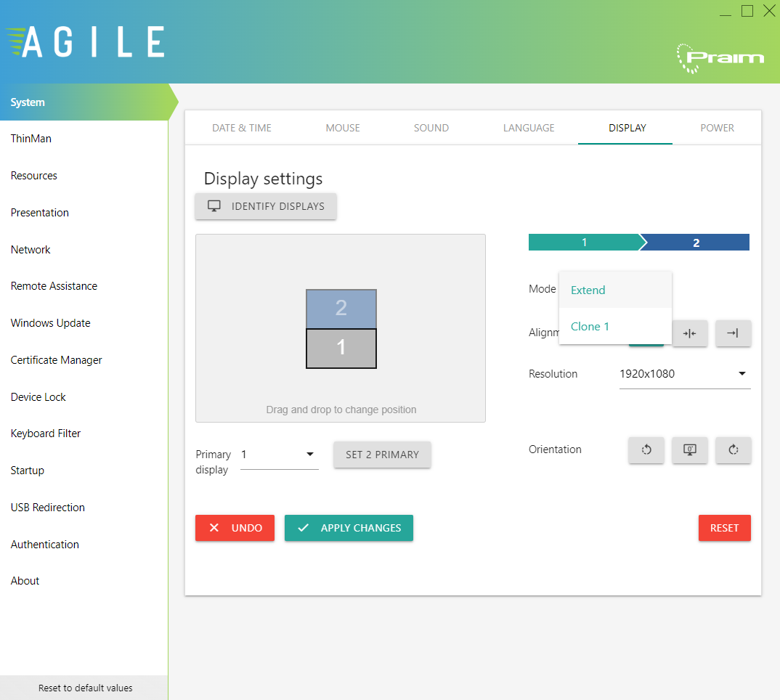The image size is (780, 700).
Task: Switch to the Date & Time tab
Action: coord(242,128)
